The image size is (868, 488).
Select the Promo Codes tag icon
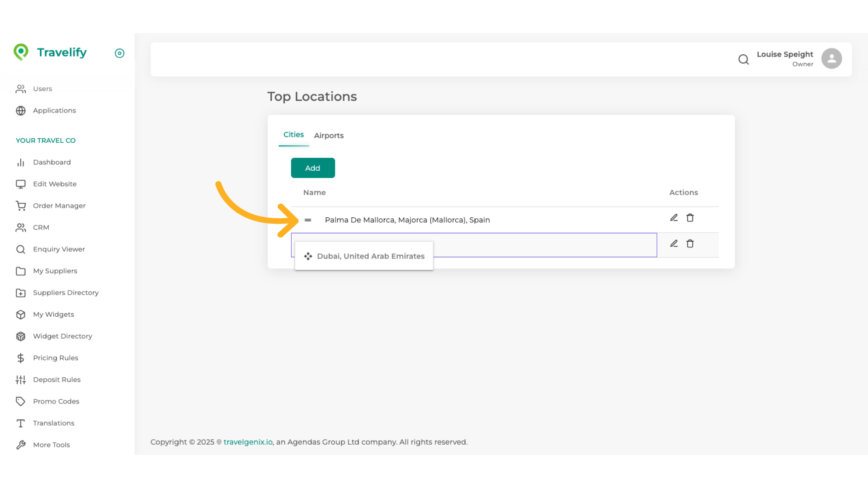click(21, 401)
